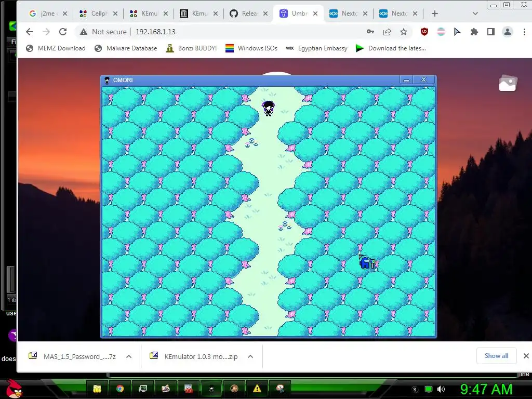The height and width of the screenshot is (399, 532).
Task: Open the file explorer taskbar icon
Action: [97, 389]
